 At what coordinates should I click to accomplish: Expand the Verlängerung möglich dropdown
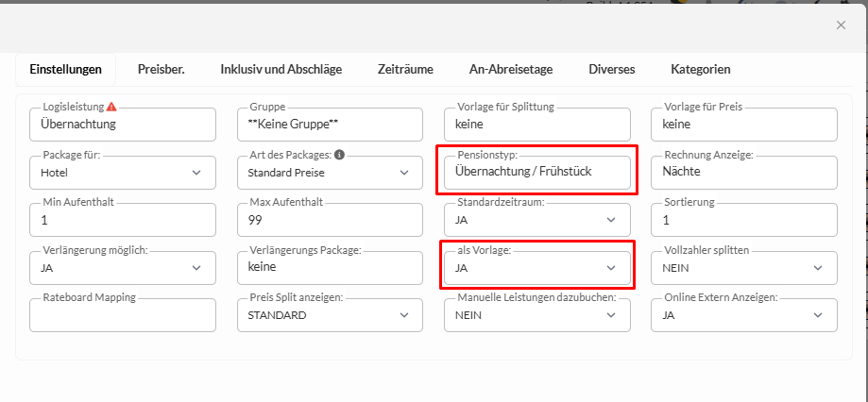[123, 268]
